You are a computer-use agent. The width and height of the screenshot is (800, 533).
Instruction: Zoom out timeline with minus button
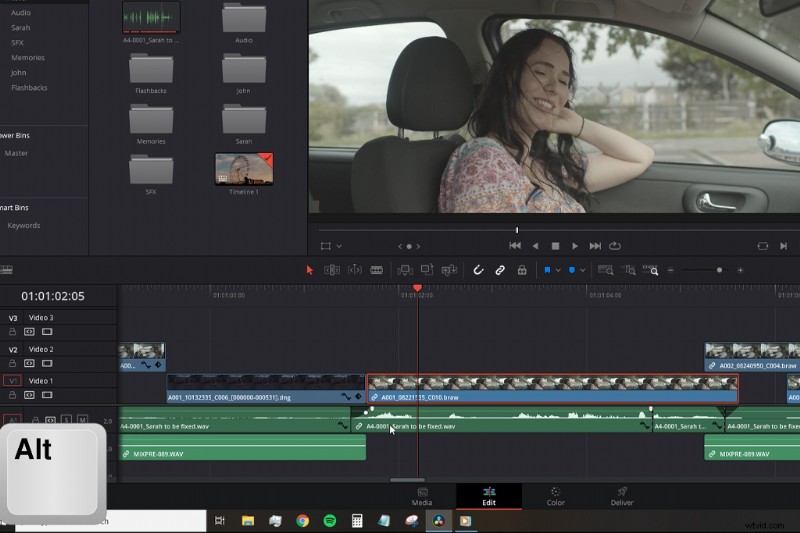[x=671, y=270]
